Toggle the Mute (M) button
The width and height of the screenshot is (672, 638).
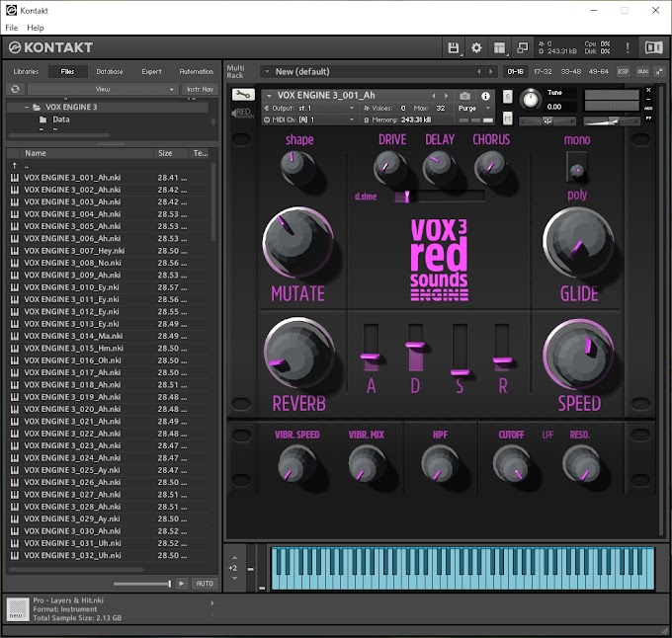pos(507,118)
